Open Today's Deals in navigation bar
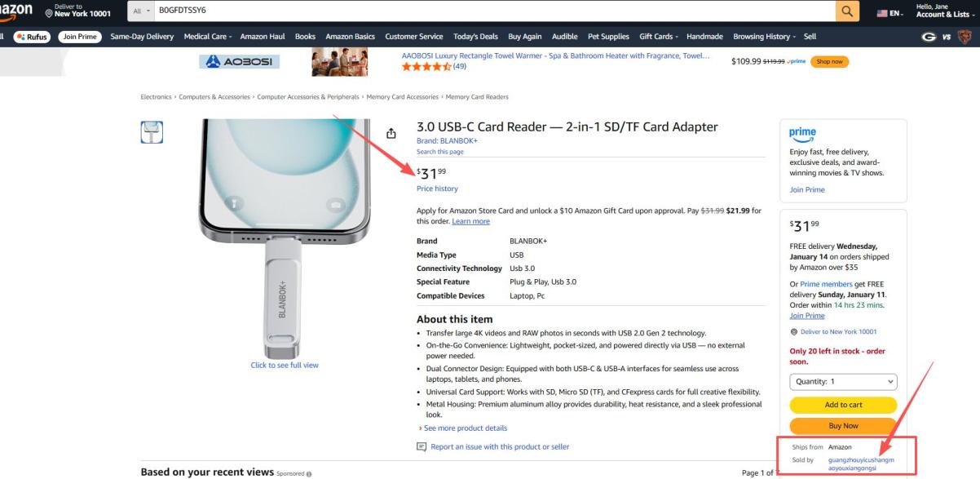 pyautogui.click(x=475, y=37)
